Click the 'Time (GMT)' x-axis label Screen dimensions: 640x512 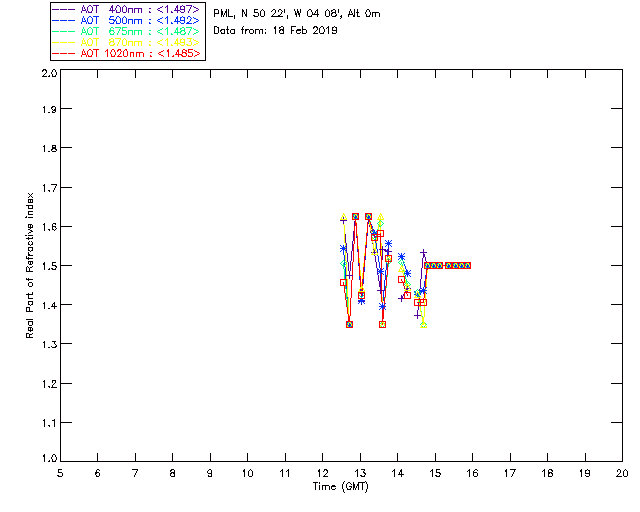click(340, 487)
